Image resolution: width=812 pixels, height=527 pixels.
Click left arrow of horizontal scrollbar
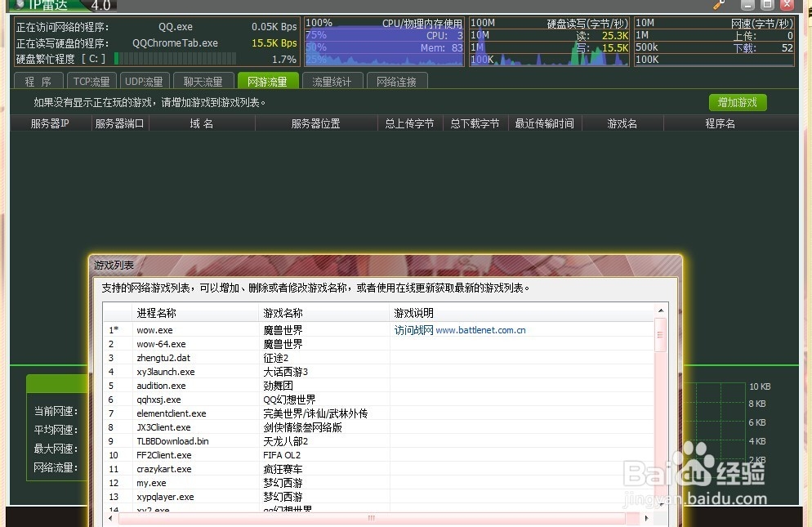pos(109,518)
